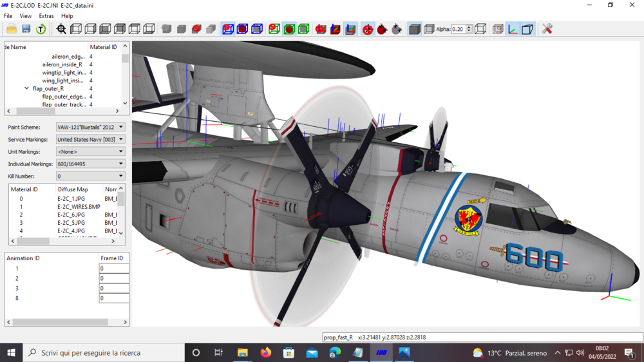
Task: Click the red sphere with sparkles icon
Action: click(x=382, y=29)
